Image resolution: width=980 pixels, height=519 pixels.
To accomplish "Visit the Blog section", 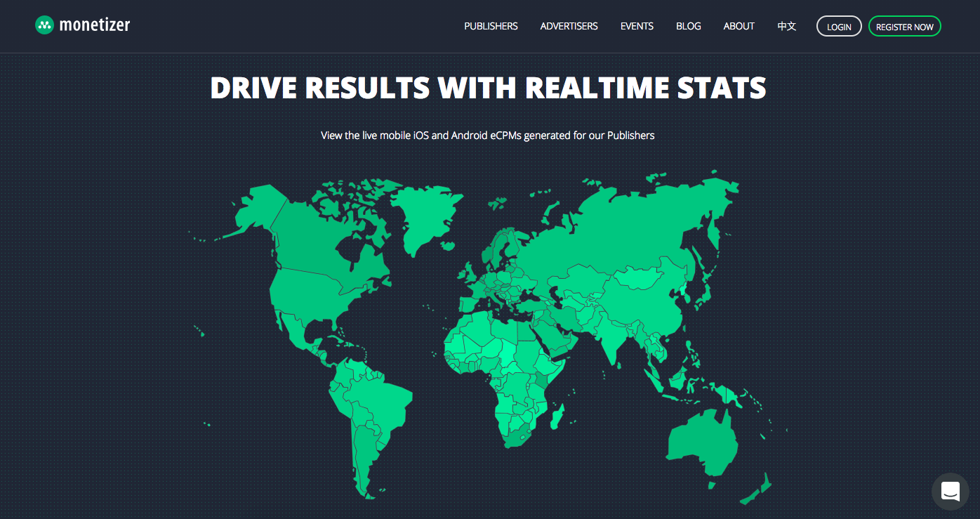I will [x=688, y=26].
